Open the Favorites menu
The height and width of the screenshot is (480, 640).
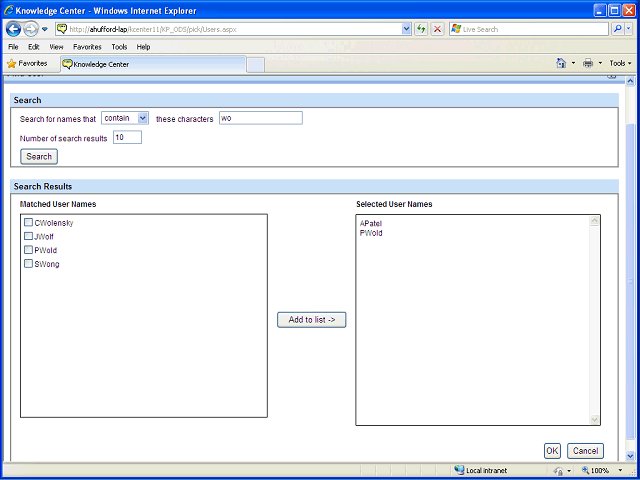[x=87, y=47]
